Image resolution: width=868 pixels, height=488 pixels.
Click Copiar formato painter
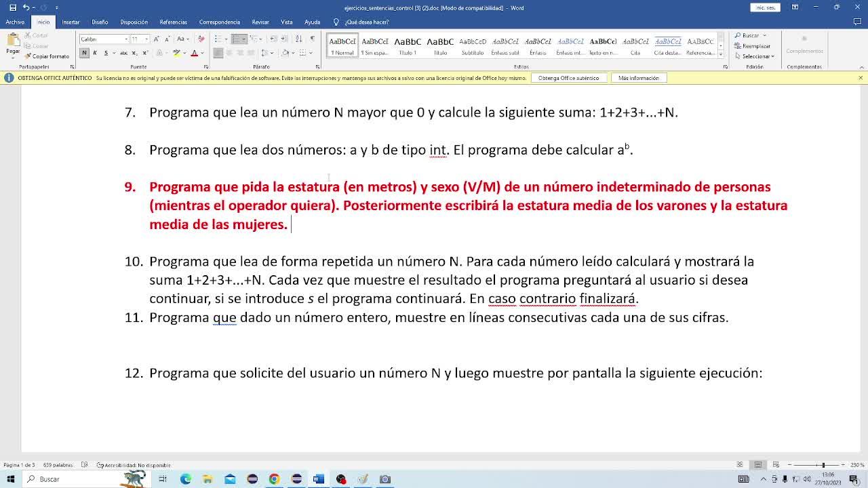click(46, 56)
